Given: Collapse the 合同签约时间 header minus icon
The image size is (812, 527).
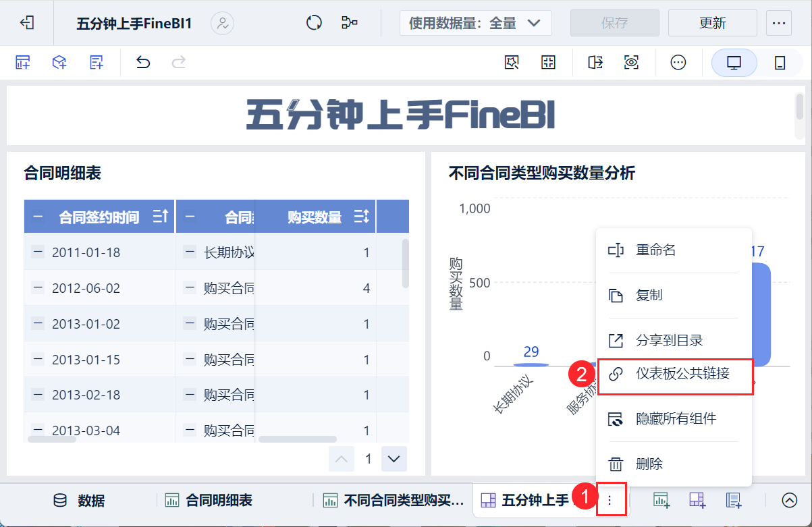Looking at the screenshot, I should pos(38,217).
